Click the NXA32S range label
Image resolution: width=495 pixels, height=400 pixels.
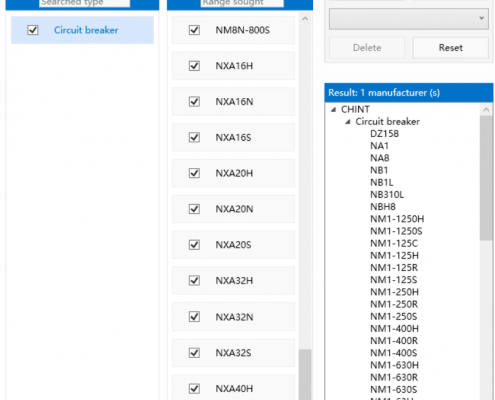(233, 353)
